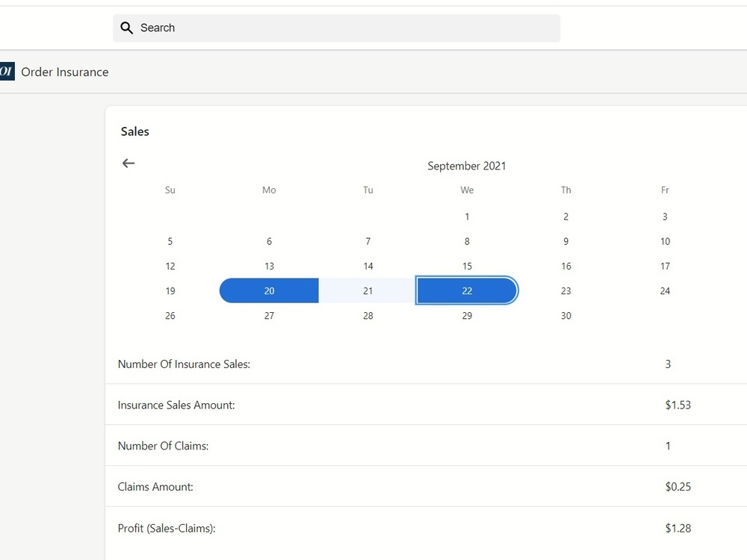
Task: Go to previous month with back arrow
Action: (128, 164)
